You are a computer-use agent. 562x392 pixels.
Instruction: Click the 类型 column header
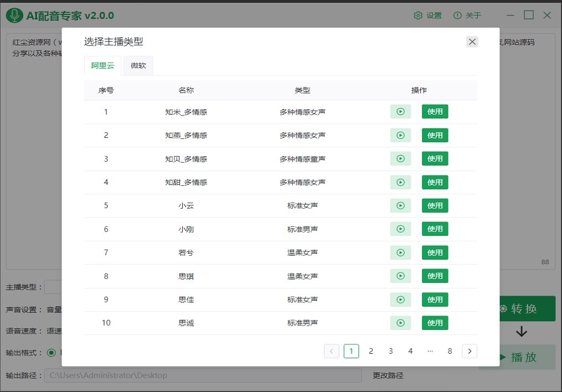click(302, 90)
